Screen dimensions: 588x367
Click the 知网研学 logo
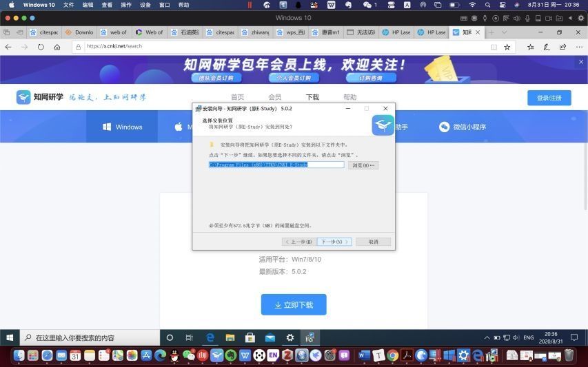pyautogui.click(x=40, y=97)
